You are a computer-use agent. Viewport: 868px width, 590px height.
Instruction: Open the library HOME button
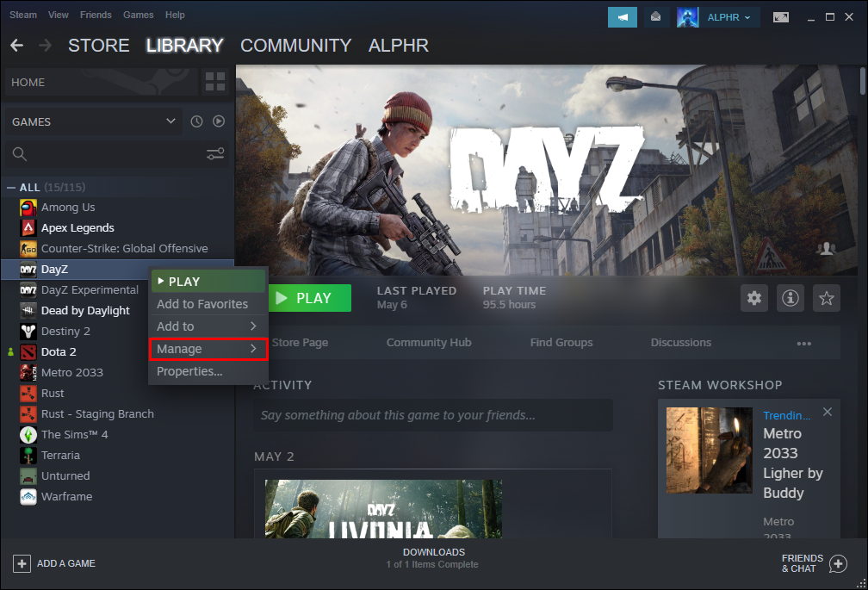point(101,82)
